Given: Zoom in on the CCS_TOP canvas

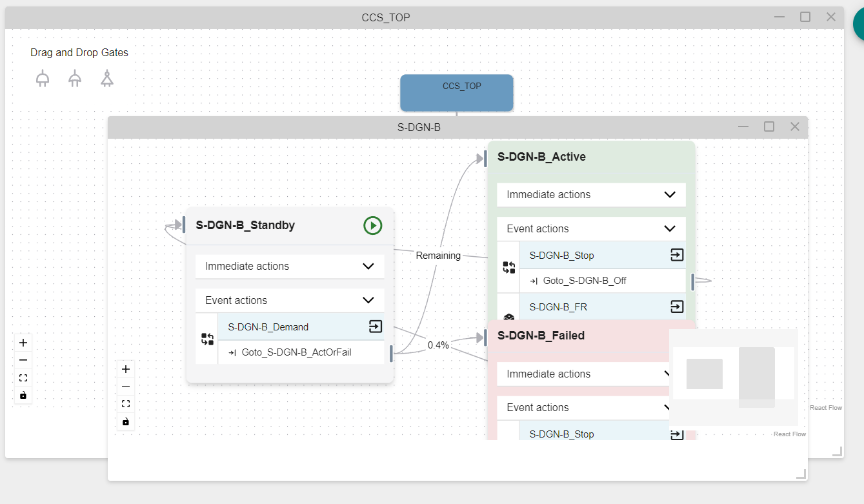Looking at the screenshot, I should (23, 343).
